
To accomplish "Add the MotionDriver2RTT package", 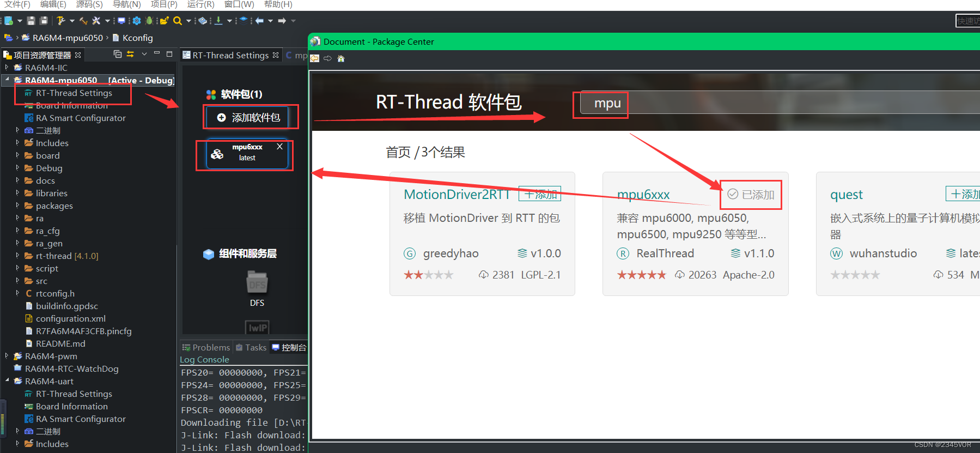I will click(540, 194).
